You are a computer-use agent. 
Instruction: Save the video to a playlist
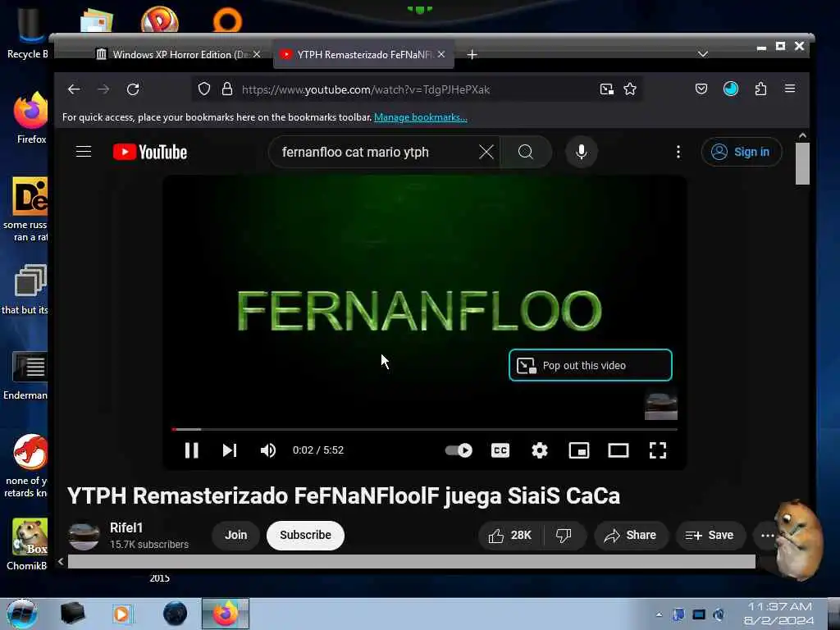[x=710, y=535]
